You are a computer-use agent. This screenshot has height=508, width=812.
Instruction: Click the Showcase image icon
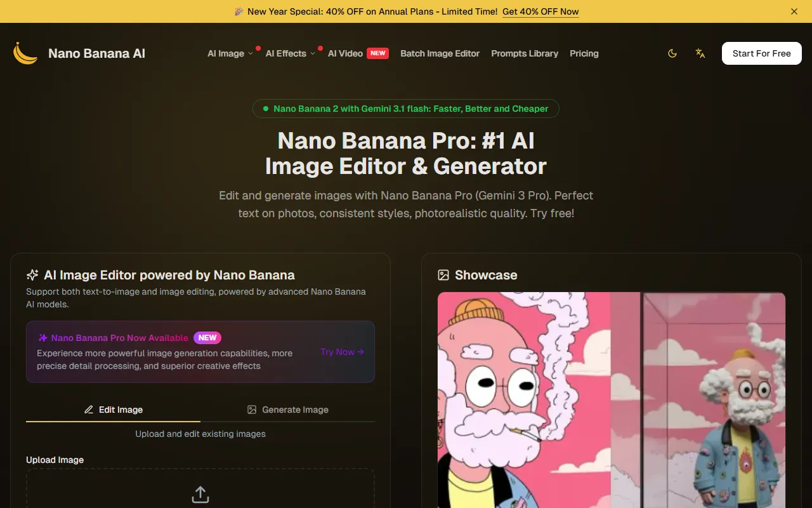coord(443,275)
